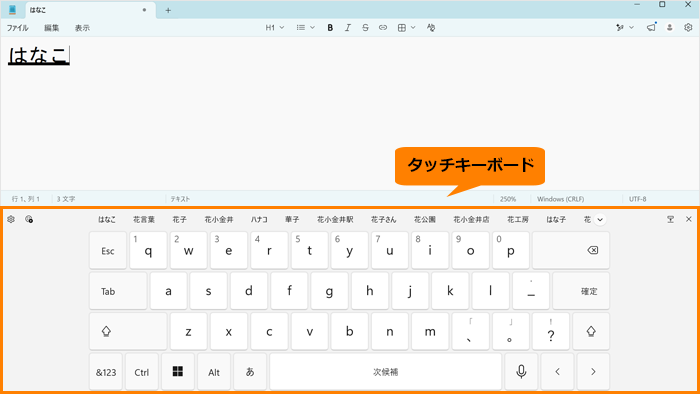Screen dimensions: 700x394
Task: Tap the Tab key
Action: coord(118,291)
